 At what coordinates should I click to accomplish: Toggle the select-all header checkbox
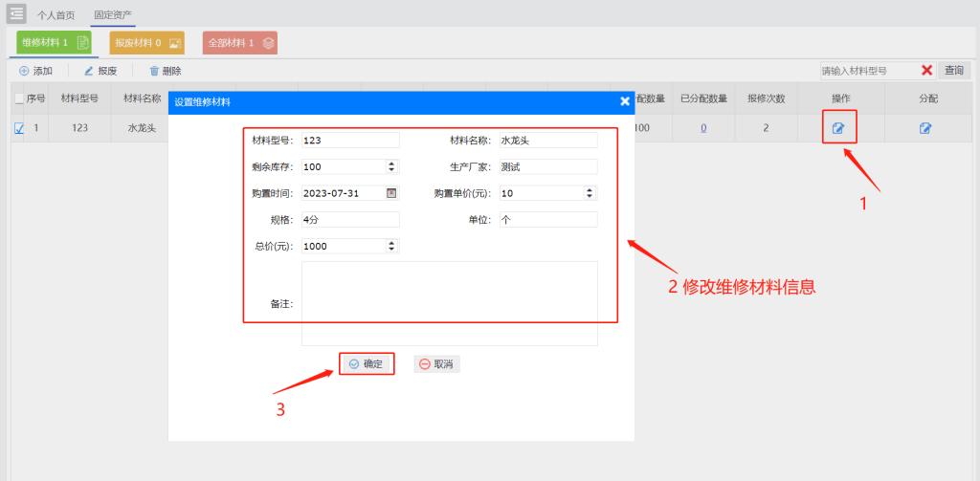tap(19, 98)
